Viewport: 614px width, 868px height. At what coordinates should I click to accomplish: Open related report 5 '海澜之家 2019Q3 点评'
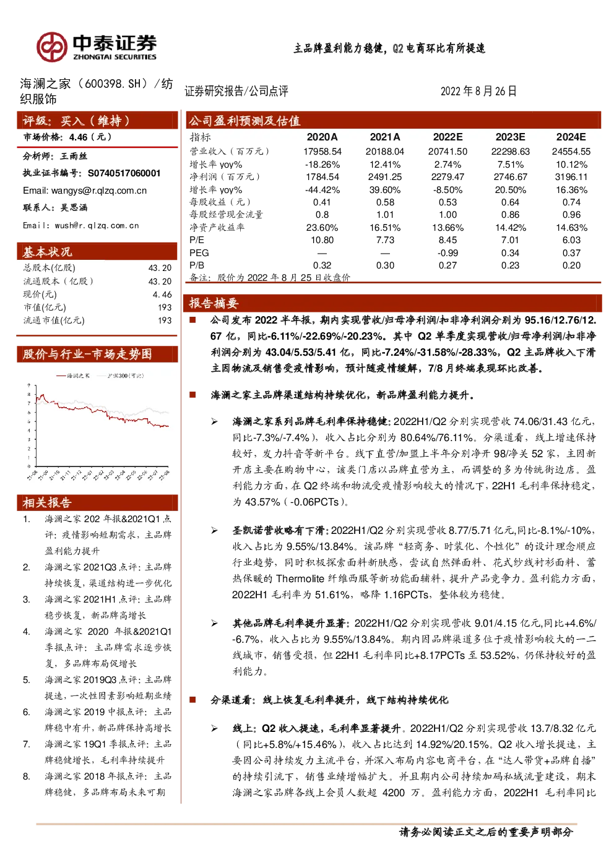click(x=108, y=687)
